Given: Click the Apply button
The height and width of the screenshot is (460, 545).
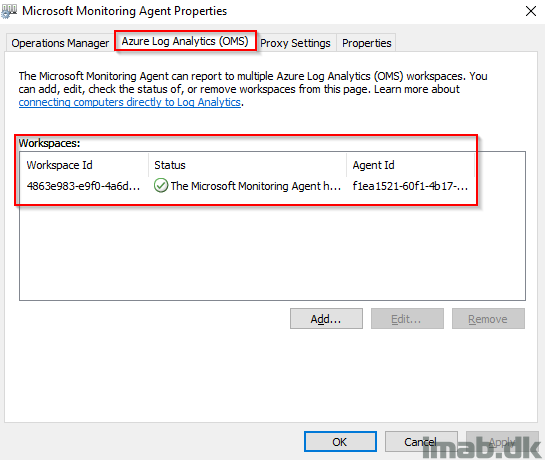Looking at the screenshot, I should (x=502, y=442).
